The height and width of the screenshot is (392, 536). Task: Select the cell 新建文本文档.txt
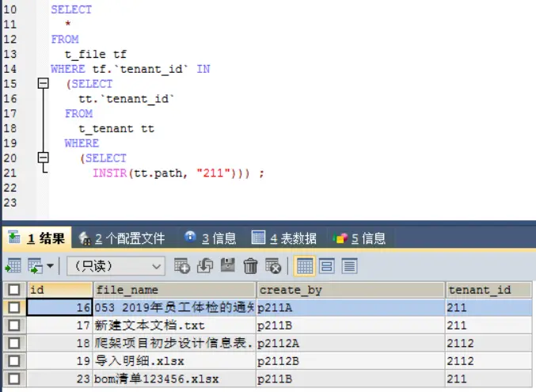click(x=175, y=325)
